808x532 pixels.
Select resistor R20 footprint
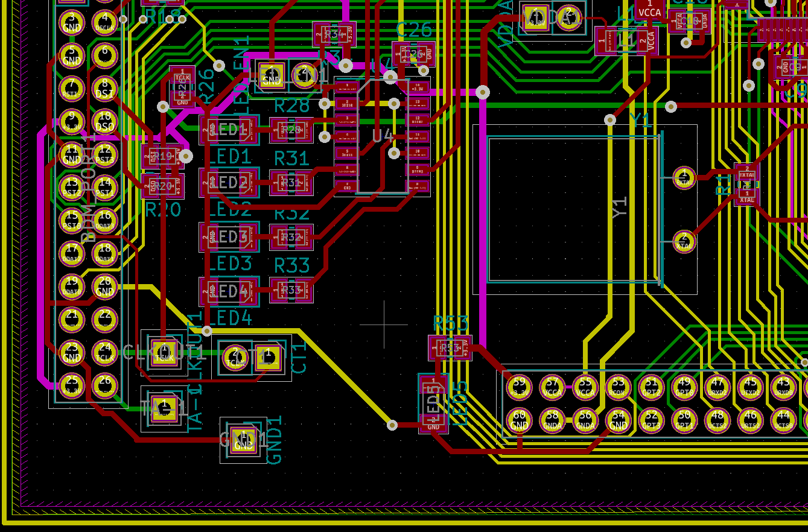point(163,186)
